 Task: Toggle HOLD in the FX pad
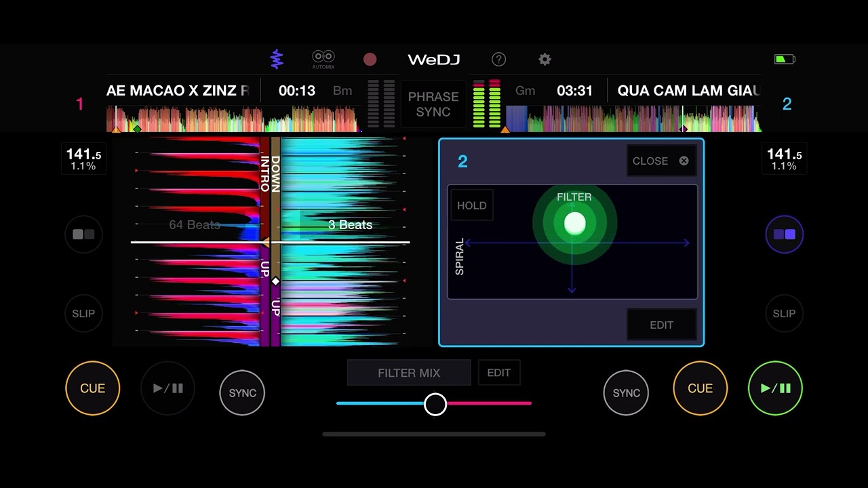point(472,205)
